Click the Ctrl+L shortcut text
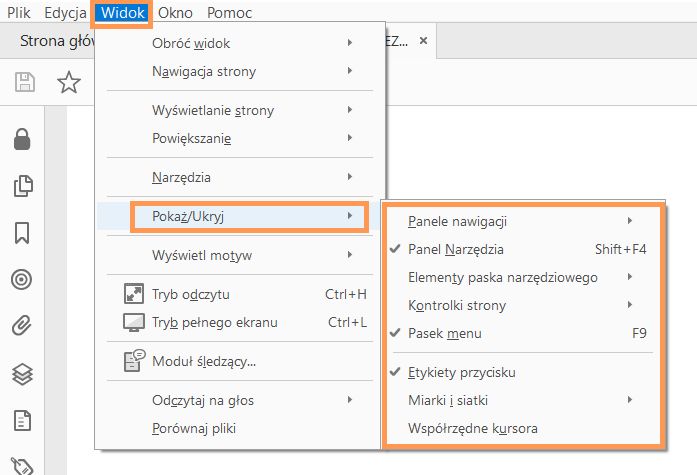Viewport: 697px width, 475px height. 347,322
